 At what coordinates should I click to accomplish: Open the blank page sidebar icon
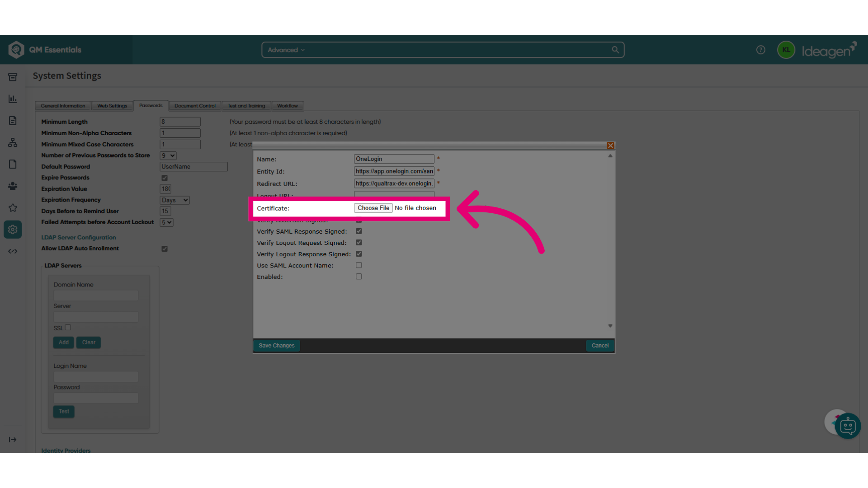(13, 164)
